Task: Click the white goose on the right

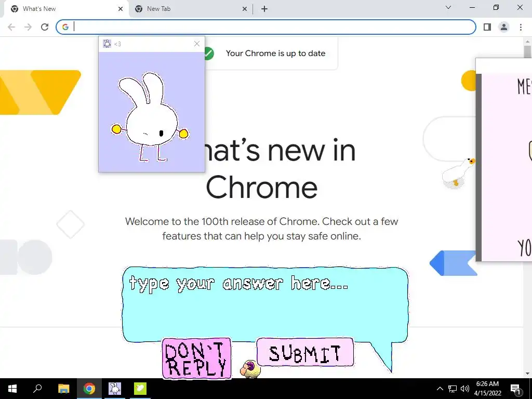Action: click(458, 172)
